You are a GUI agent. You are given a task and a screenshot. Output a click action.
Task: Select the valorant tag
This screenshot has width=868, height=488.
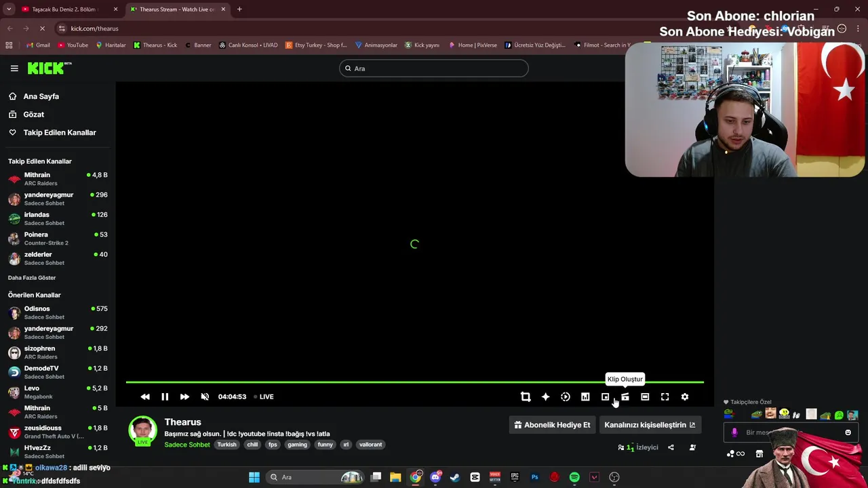(x=370, y=445)
